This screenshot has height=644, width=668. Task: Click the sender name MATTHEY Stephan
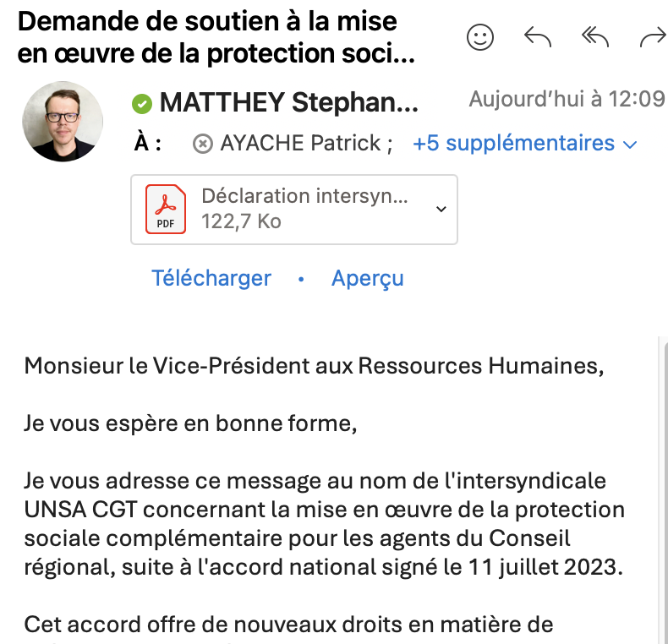click(x=287, y=103)
